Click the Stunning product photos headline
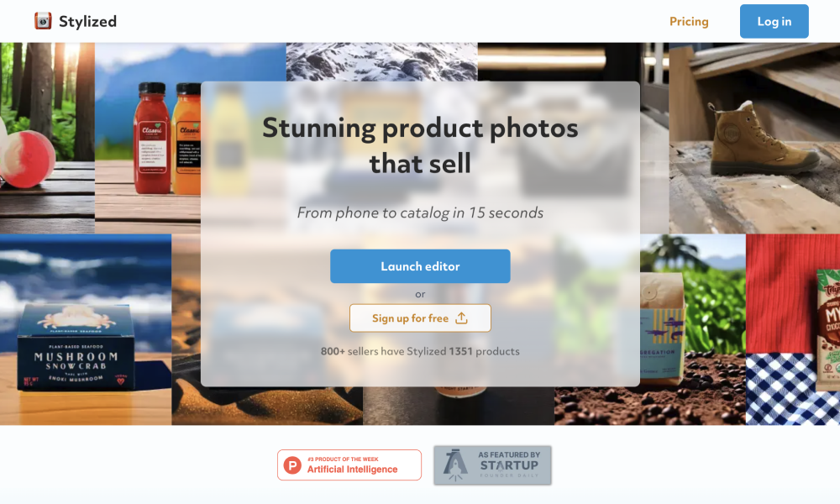 pos(420,145)
